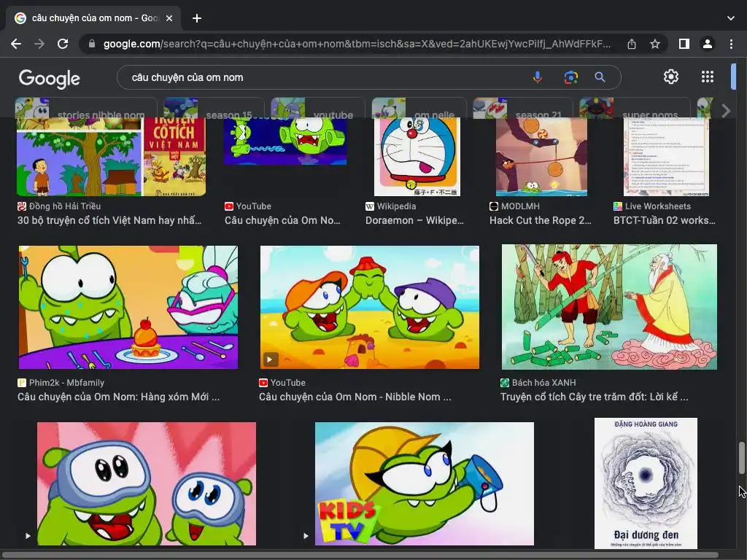This screenshot has width=747, height=560.
Task: Start search by voice microphone
Action: (x=538, y=77)
